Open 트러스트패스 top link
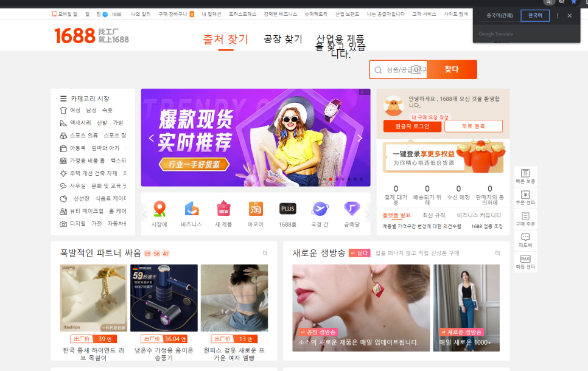Image resolution: width=588 pixels, height=371 pixels. pyautogui.click(x=243, y=14)
